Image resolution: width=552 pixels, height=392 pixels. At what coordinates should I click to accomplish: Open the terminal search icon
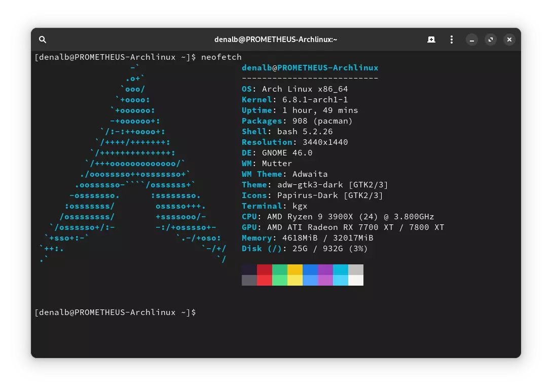[x=43, y=40]
